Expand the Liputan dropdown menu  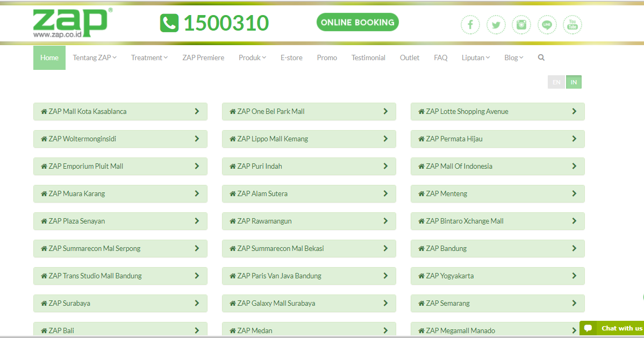[x=476, y=57]
